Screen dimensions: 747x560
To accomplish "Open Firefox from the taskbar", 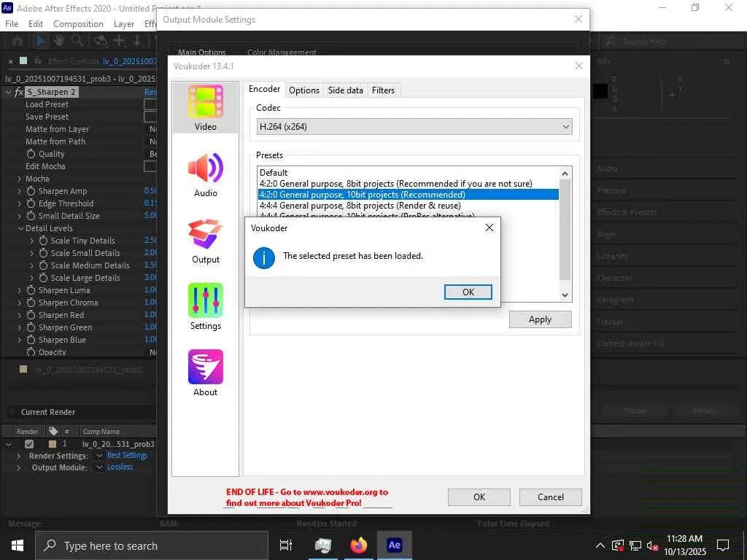I will click(359, 545).
